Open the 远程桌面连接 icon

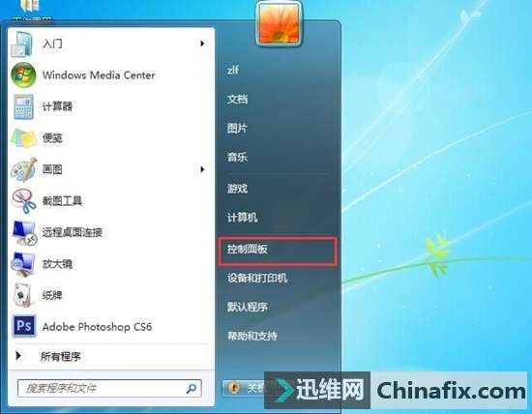point(24,232)
